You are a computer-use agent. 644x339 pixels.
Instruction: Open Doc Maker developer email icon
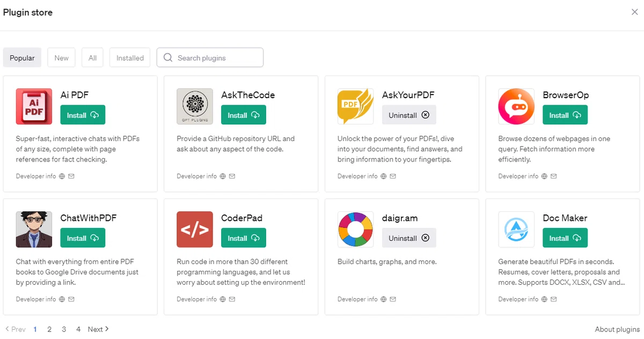click(x=553, y=299)
